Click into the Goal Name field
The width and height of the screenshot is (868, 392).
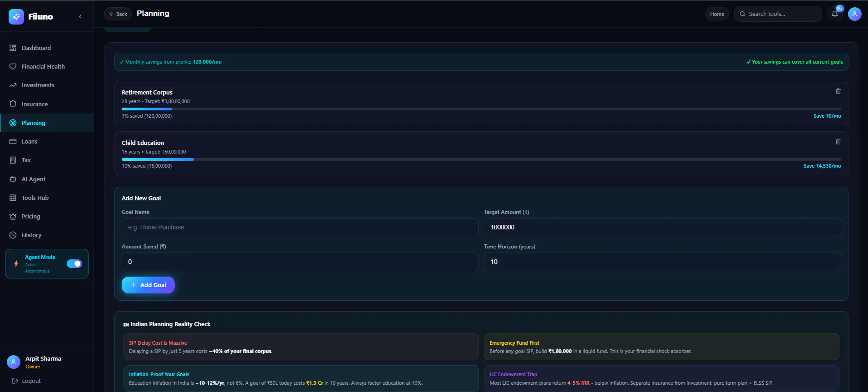point(300,228)
